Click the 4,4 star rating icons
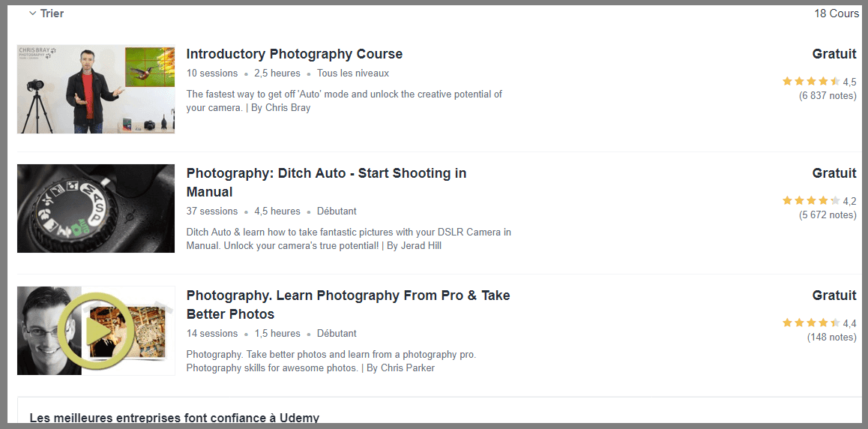868x429 pixels. [810, 322]
